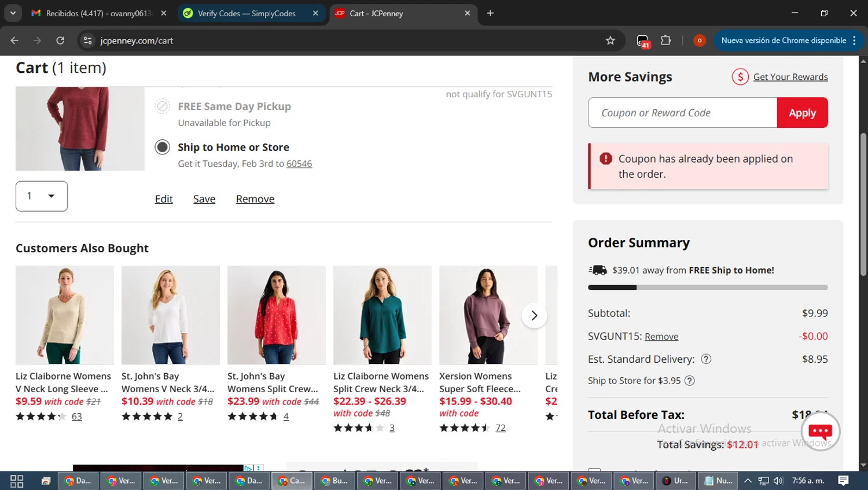This screenshot has height=490, width=868.
Task: Open Liz Claiborne V Neck Long Sleeve thumbnail
Action: (65, 315)
